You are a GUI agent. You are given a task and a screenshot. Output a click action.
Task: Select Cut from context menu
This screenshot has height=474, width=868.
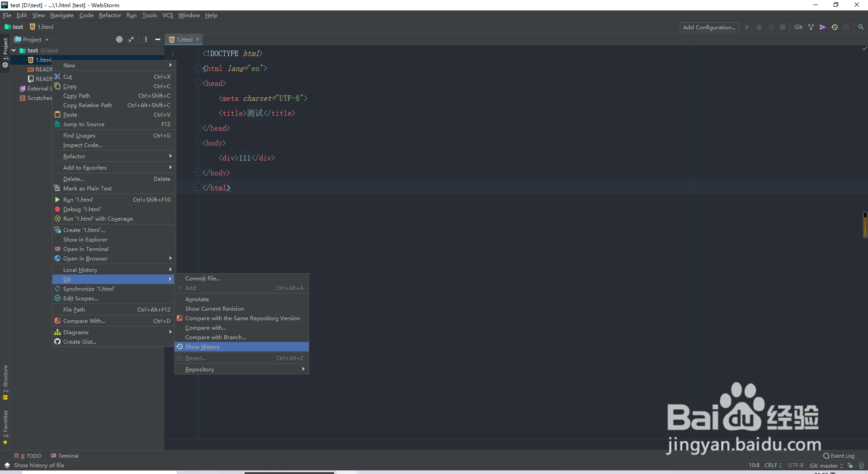pyautogui.click(x=114, y=77)
